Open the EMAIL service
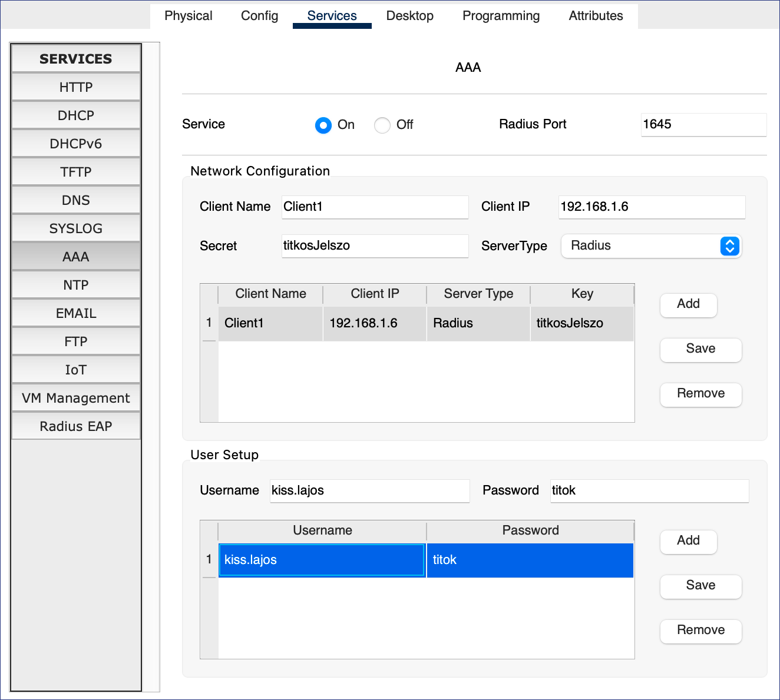The image size is (780, 700). (76, 313)
